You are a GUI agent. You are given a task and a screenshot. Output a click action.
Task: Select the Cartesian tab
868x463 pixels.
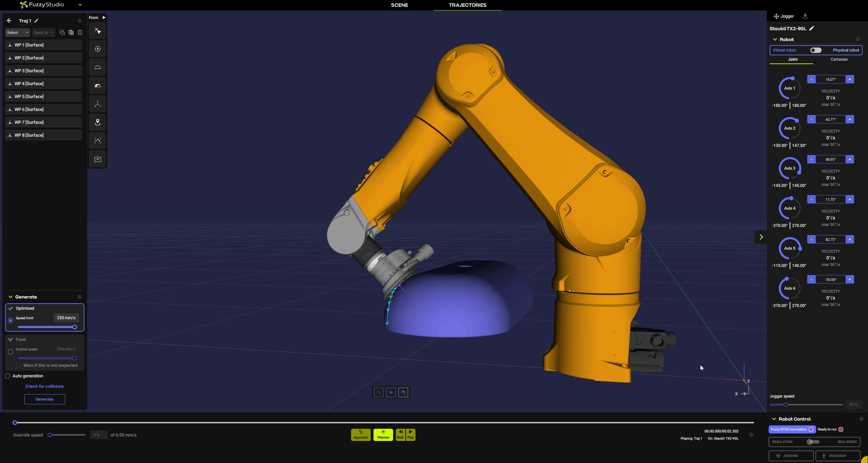click(x=839, y=59)
